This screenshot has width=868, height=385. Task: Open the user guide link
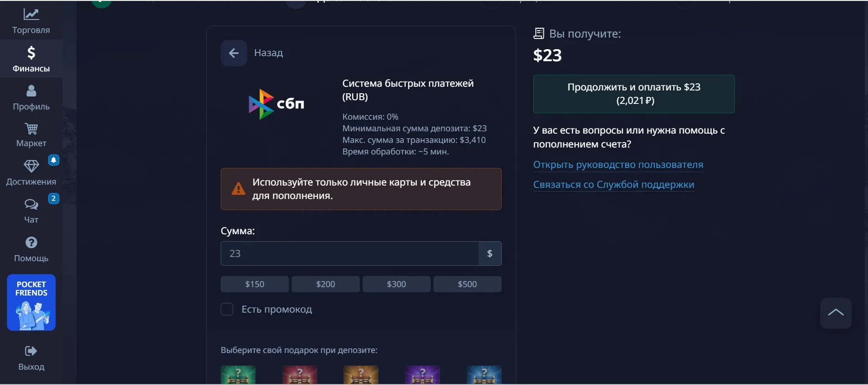(x=618, y=165)
